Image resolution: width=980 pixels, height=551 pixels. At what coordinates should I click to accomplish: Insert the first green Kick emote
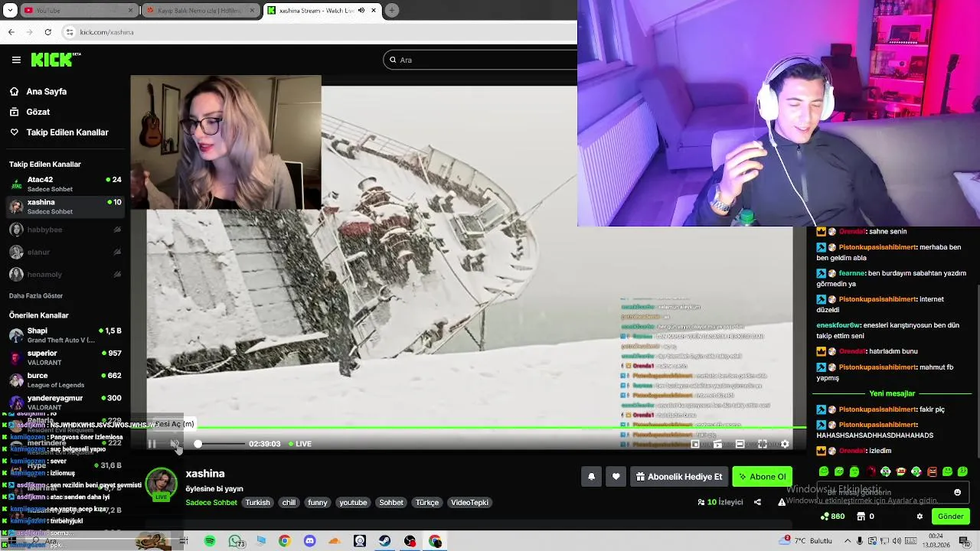point(824,471)
